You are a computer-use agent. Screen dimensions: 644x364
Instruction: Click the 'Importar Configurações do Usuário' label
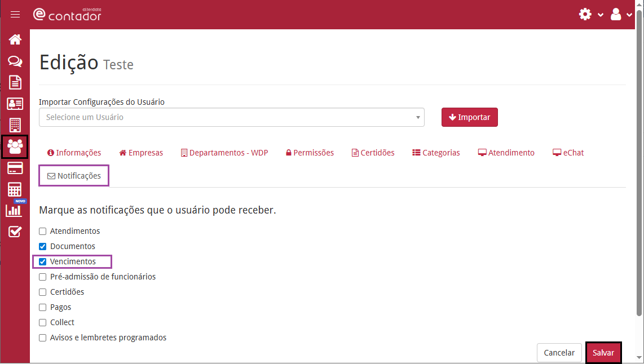[x=102, y=102]
